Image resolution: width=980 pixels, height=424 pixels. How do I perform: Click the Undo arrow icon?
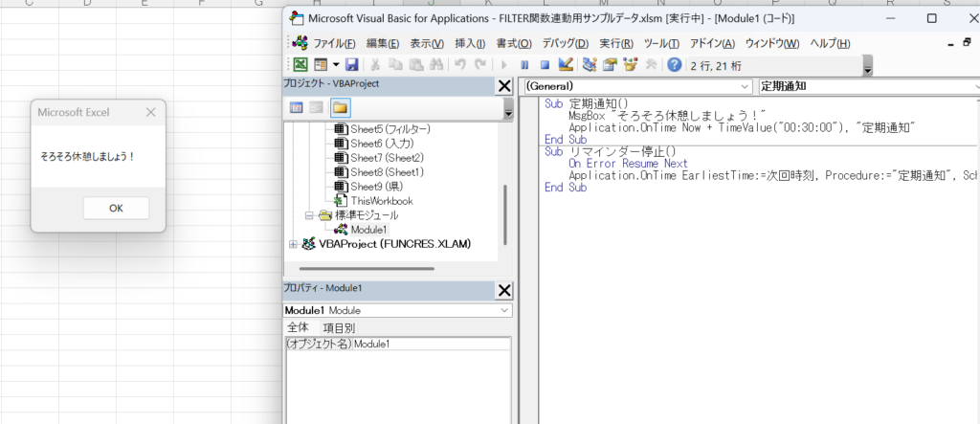[x=460, y=64]
